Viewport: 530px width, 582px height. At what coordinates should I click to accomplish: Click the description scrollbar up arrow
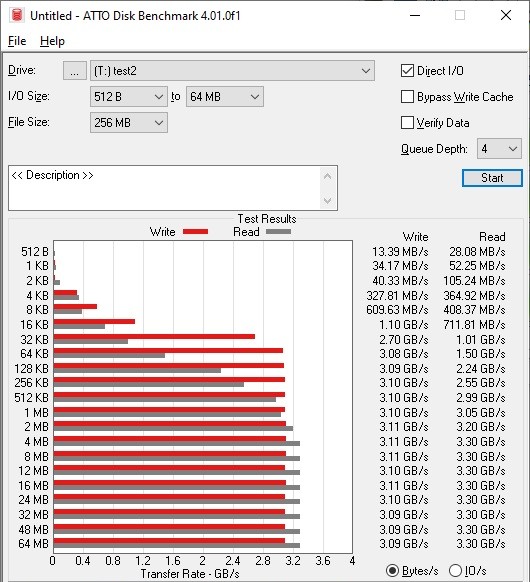(x=327, y=176)
